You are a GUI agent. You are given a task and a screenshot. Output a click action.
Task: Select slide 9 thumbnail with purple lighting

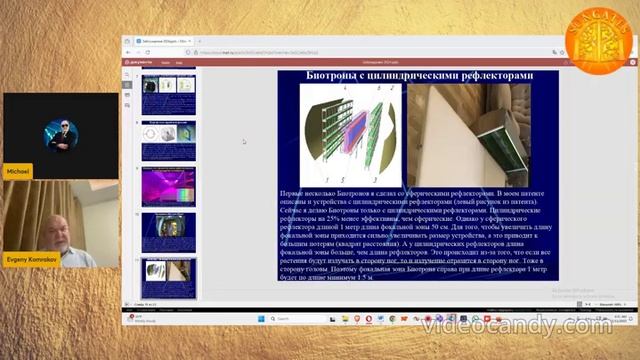click(169, 187)
